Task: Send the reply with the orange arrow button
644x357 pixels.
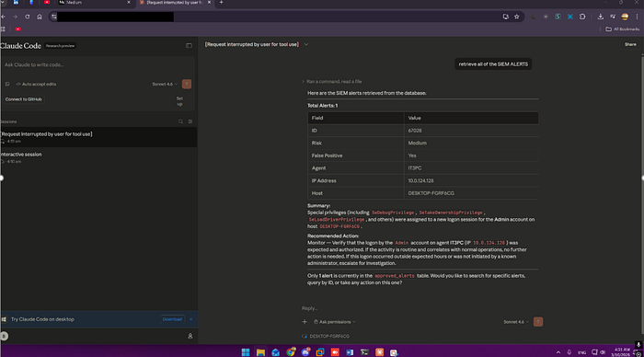Action: pyautogui.click(x=538, y=322)
